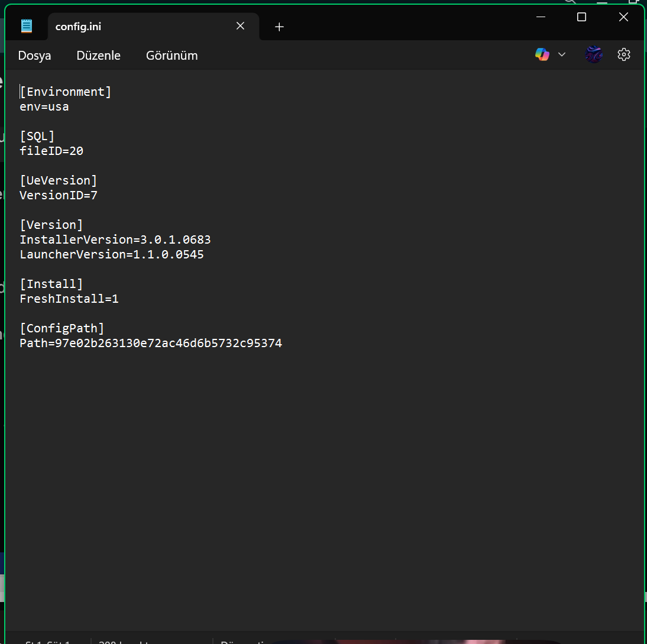The width and height of the screenshot is (647, 644).
Task: Open Notepad settings via the gear icon
Action: point(623,55)
